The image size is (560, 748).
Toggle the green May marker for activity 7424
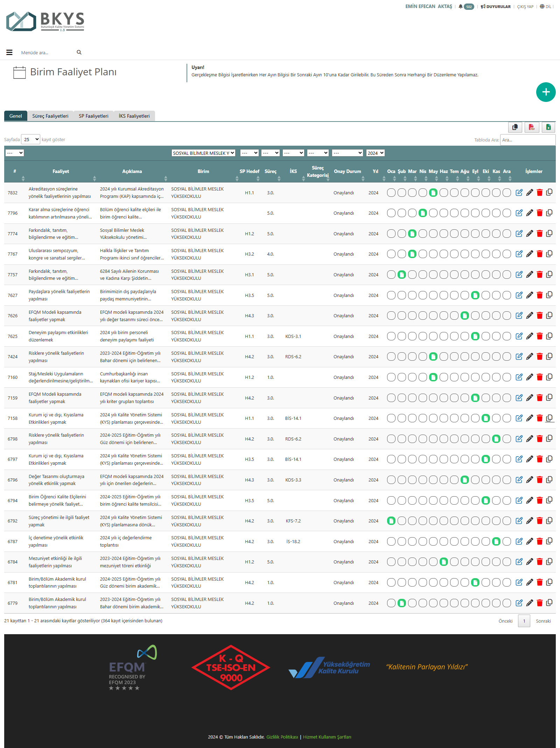coord(433,357)
